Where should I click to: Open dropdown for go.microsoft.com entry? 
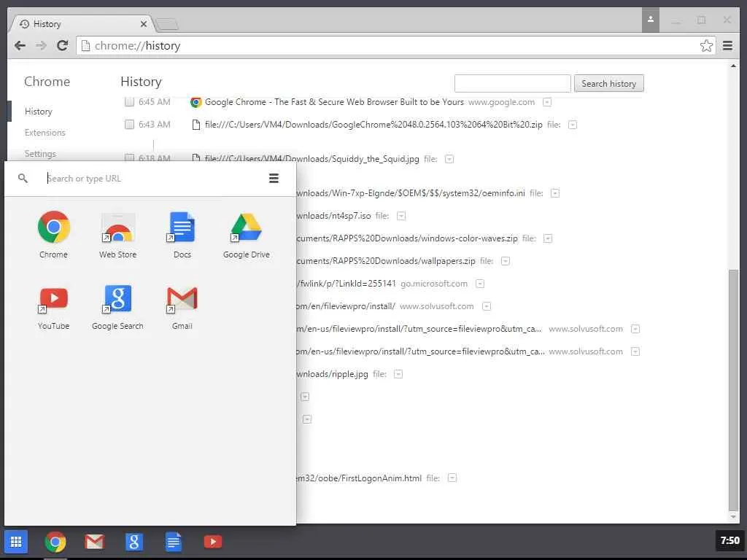(x=480, y=284)
